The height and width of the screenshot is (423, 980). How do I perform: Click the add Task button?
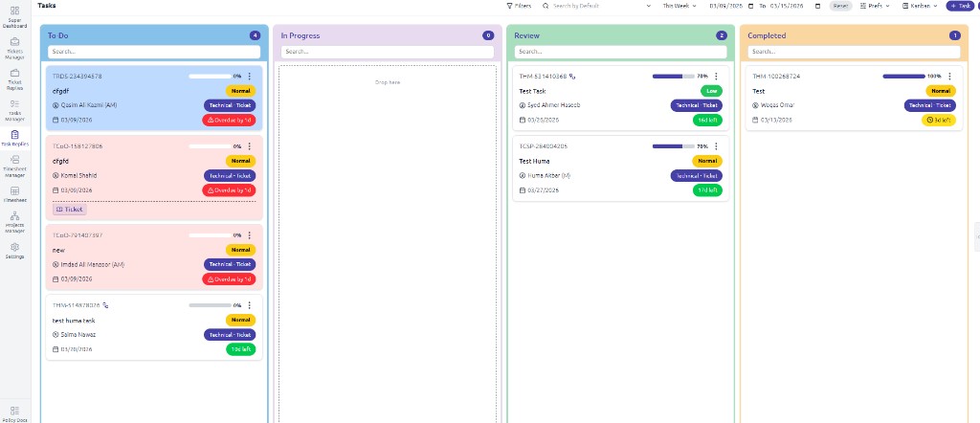click(960, 6)
